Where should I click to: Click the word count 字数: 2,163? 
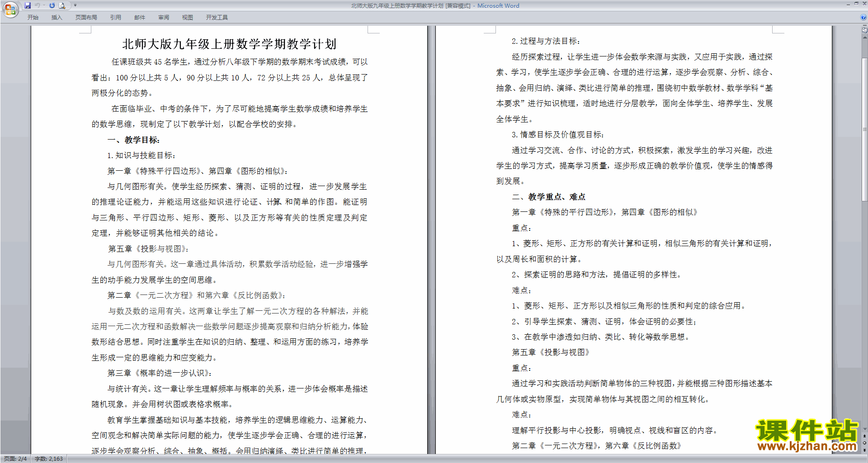(x=49, y=459)
